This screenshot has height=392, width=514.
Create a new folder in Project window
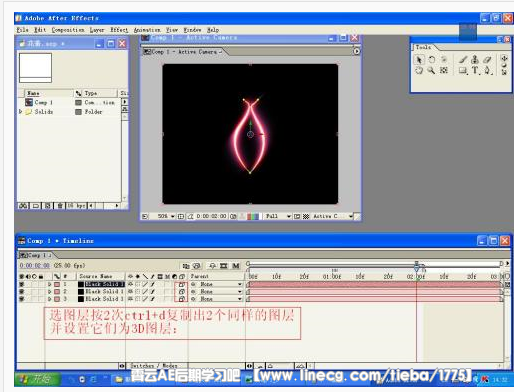point(36,206)
